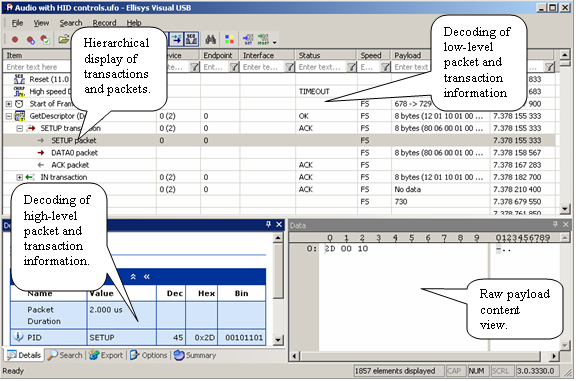Click the Details panel scrollbar down arrow

click(278, 339)
